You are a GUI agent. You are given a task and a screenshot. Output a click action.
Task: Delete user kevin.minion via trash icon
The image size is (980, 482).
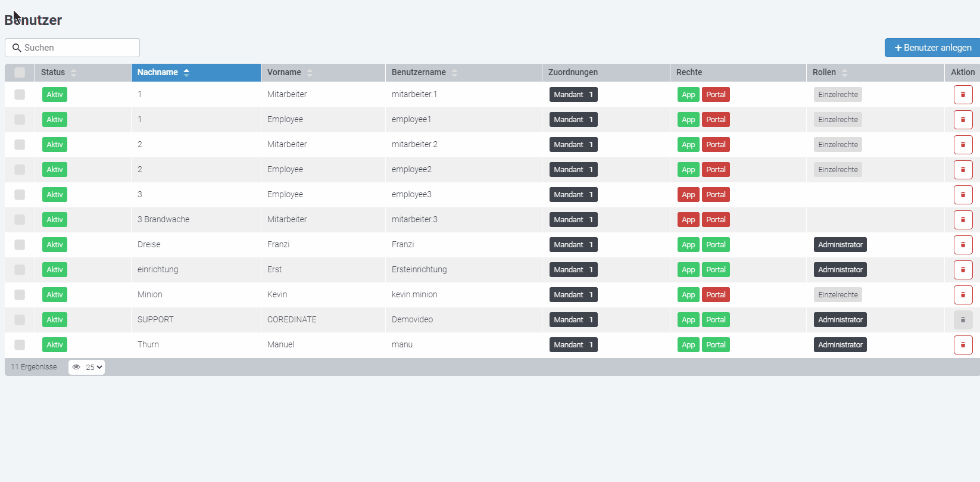click(x=963, y=295)
